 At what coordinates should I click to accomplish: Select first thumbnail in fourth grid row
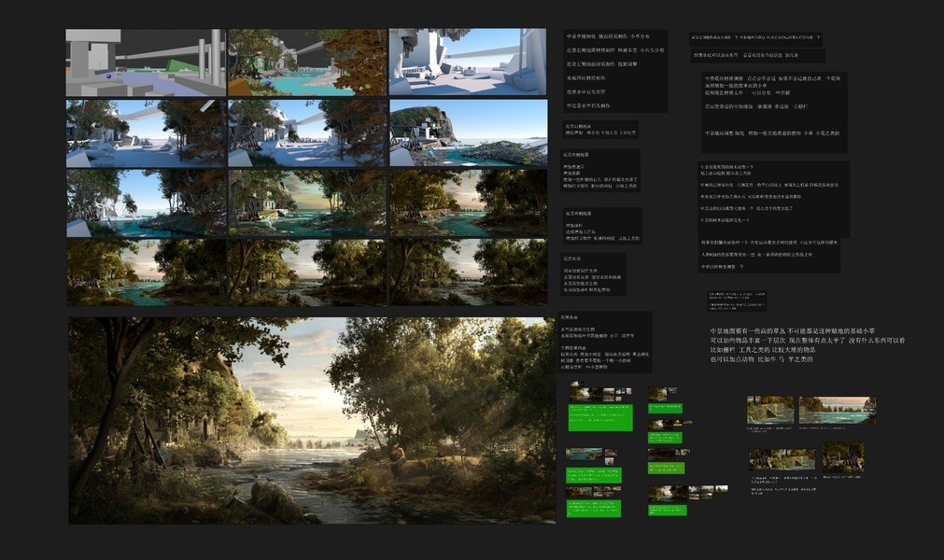pos(147,273)
